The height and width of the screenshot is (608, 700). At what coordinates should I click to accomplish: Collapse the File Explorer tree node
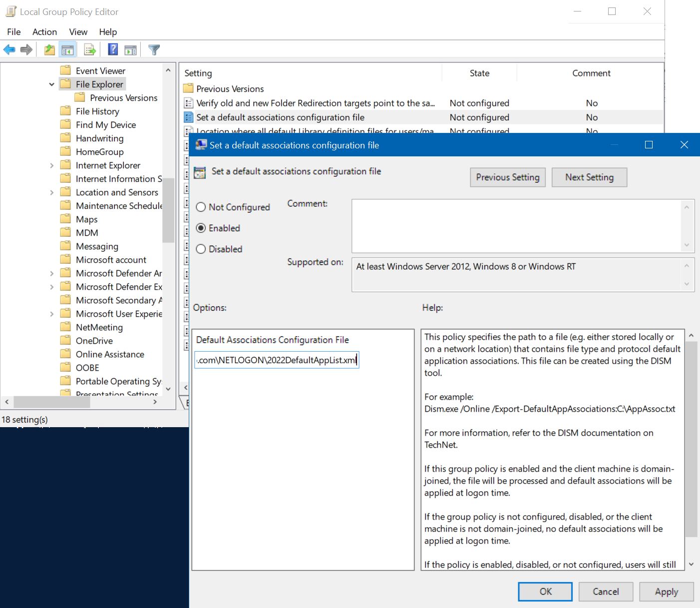pos(51,84)
